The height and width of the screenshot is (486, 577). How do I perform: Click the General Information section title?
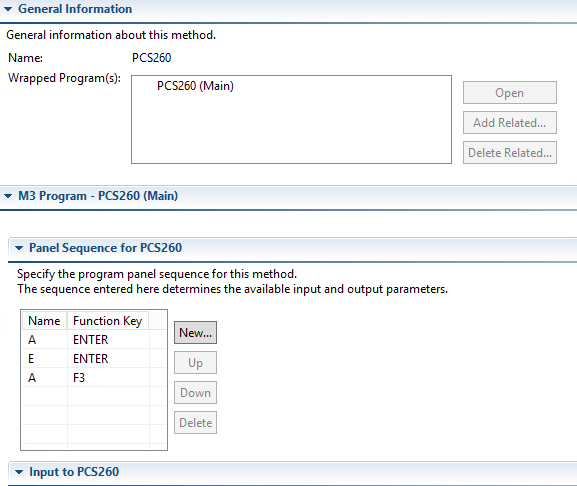point(75,9)
